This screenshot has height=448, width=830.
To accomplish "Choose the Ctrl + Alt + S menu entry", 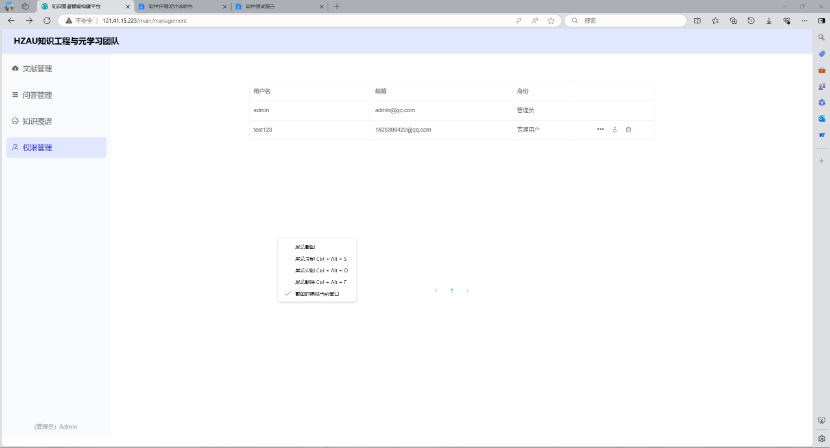I will coord(320,258).
